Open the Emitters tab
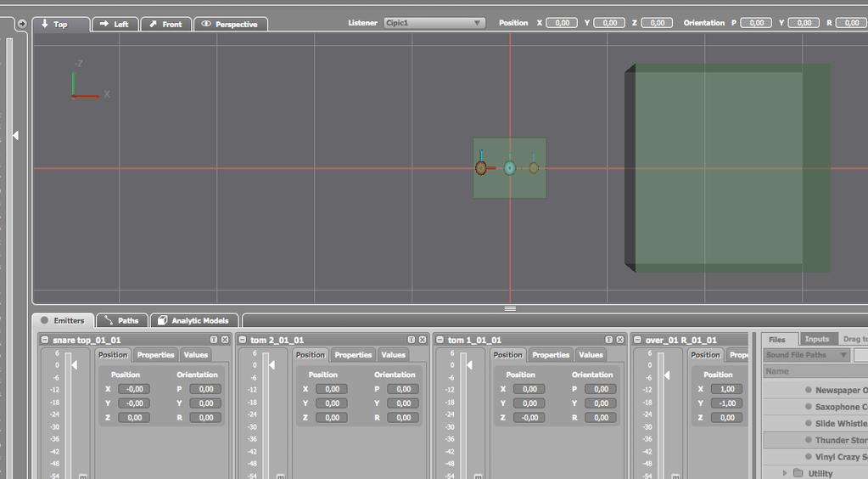This screenshot has width=868, height=479. 63,320
